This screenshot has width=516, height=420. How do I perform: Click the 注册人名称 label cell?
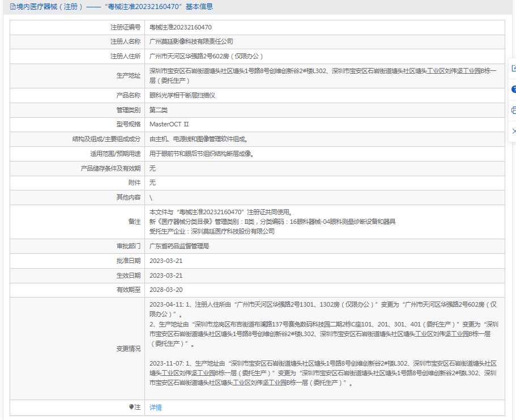pos(78,41)
